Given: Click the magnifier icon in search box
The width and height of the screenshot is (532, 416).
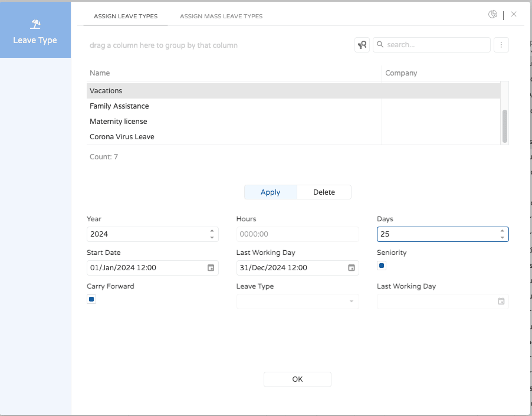Looking at the screenshot, I should coord(380,45).
